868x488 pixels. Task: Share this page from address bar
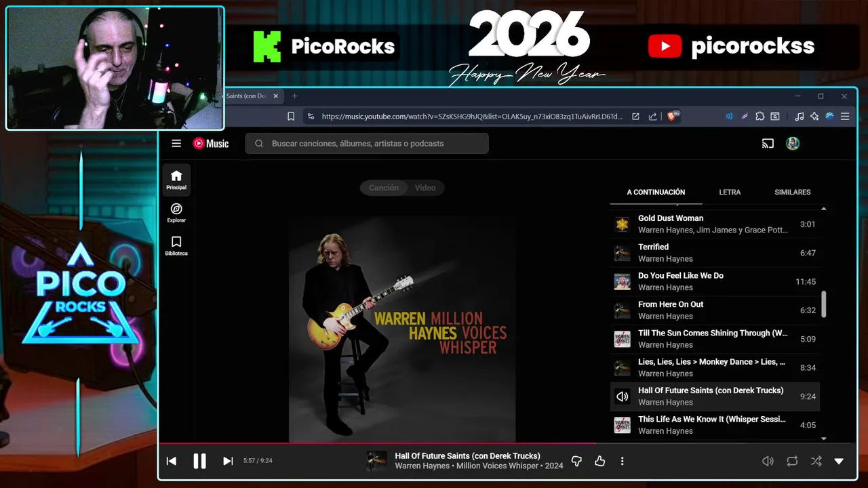[x=652, y=117]
